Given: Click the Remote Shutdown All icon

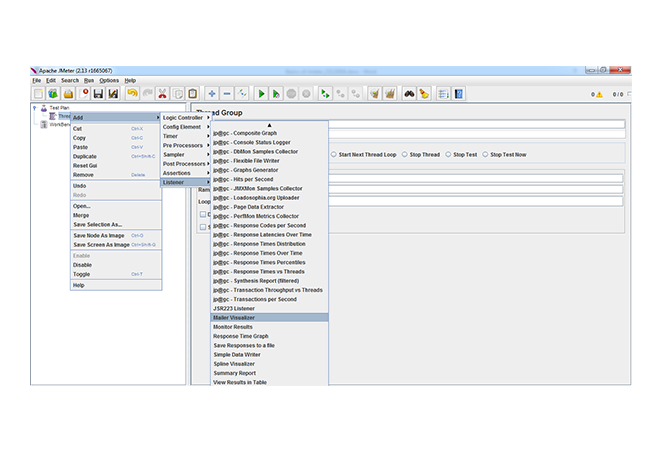Looking at the screenshot, I should (356, 94).
